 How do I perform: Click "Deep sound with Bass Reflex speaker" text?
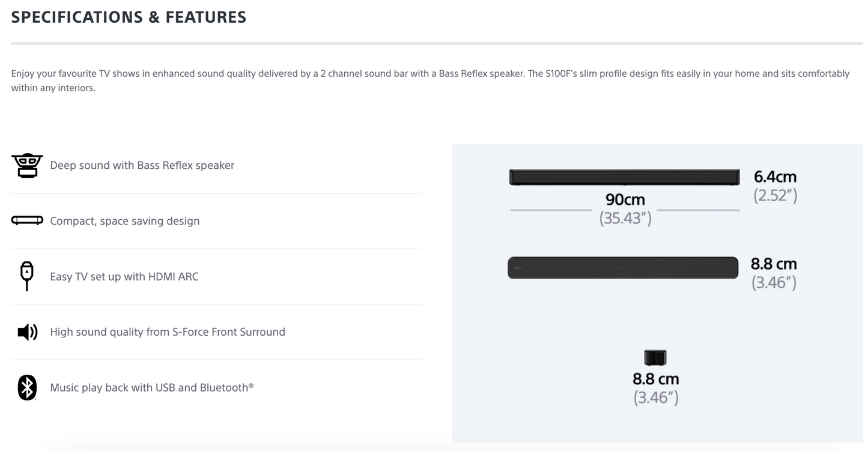click(x=142, y=165)
